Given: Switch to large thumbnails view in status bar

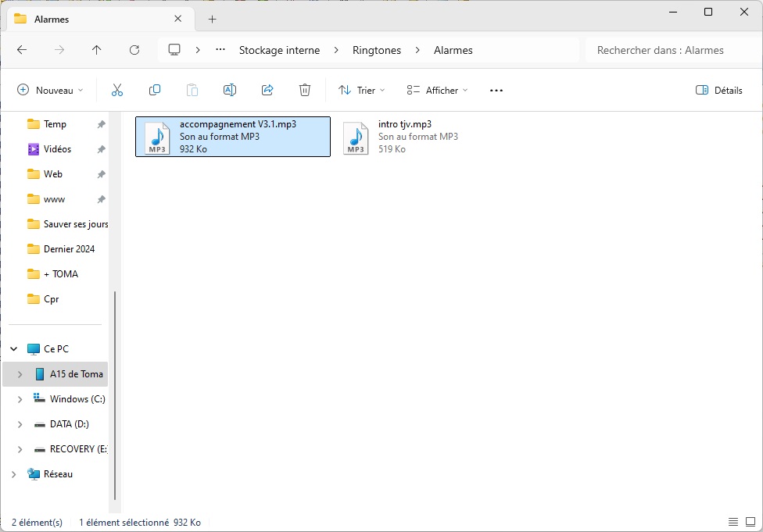Looking at the screenshot, I should click(x=749, y=522).
